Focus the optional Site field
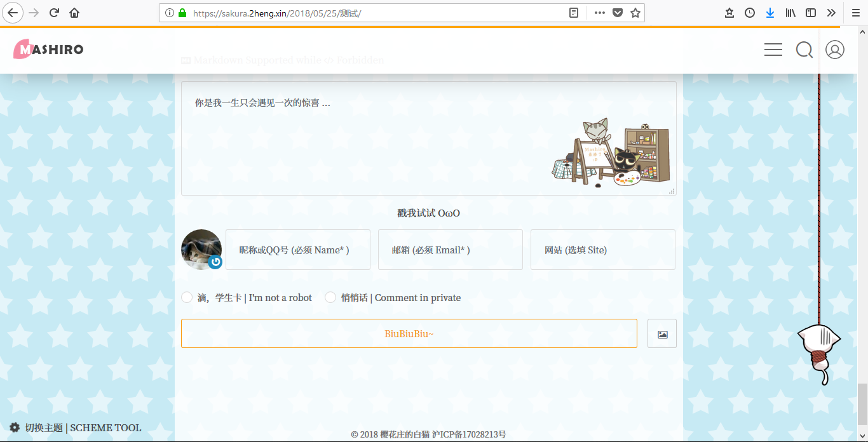Screen dimensions: 868x442 pos(603,250)
